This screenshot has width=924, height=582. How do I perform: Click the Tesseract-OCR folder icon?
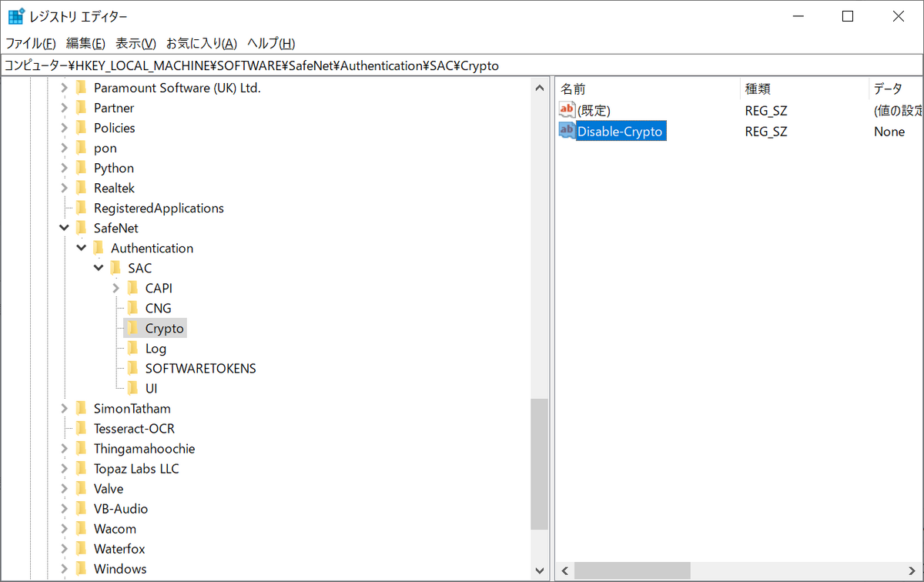(x=81, y=428)
